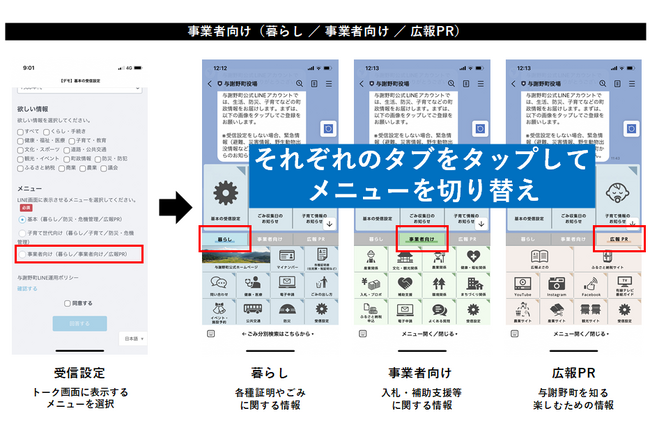Open the 健康・福祉関係 heart-plus icon
650x434 pixels.
pyautogui.click(x=473, y=256)
